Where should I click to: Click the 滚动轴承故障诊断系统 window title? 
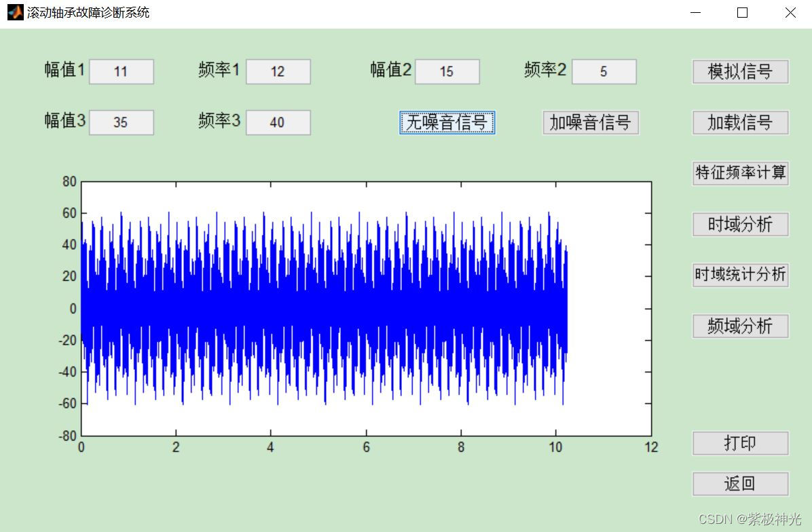(88, 12)
